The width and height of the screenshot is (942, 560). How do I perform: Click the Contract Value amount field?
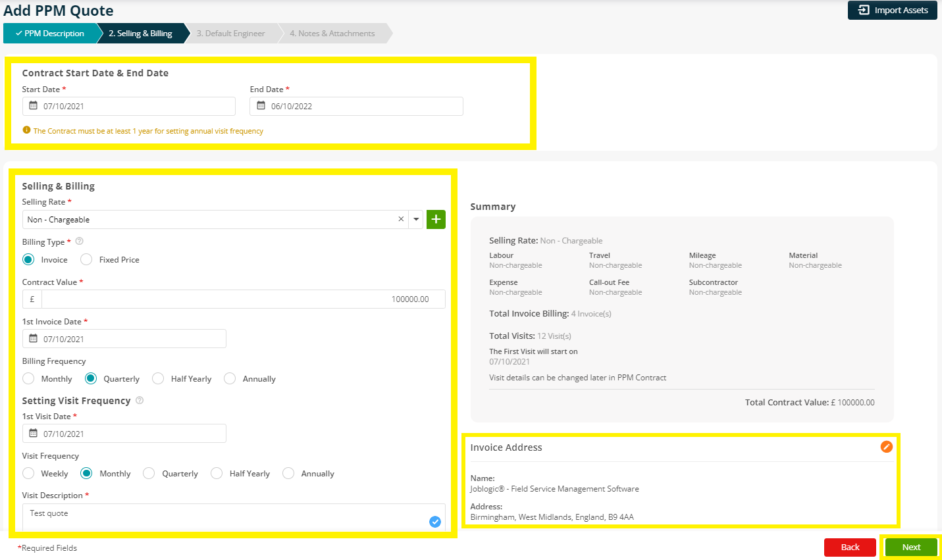click(x=244, y=299)
